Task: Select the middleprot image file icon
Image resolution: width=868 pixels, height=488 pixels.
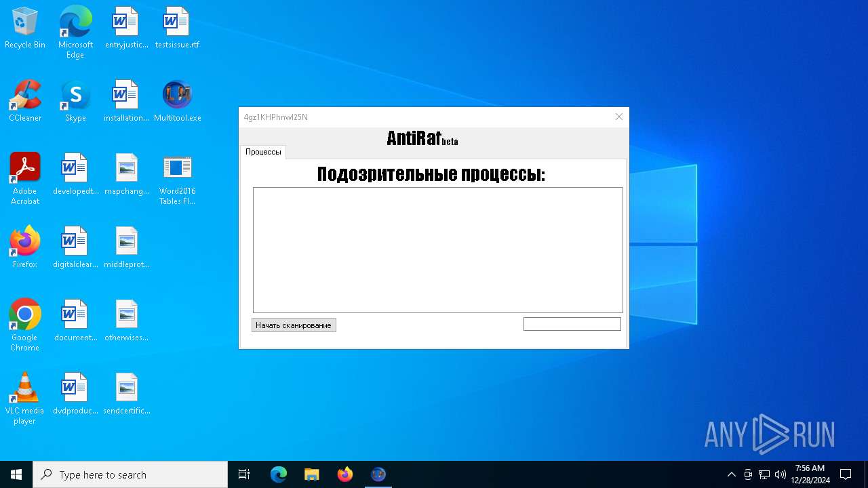Action: click(126, 247)
